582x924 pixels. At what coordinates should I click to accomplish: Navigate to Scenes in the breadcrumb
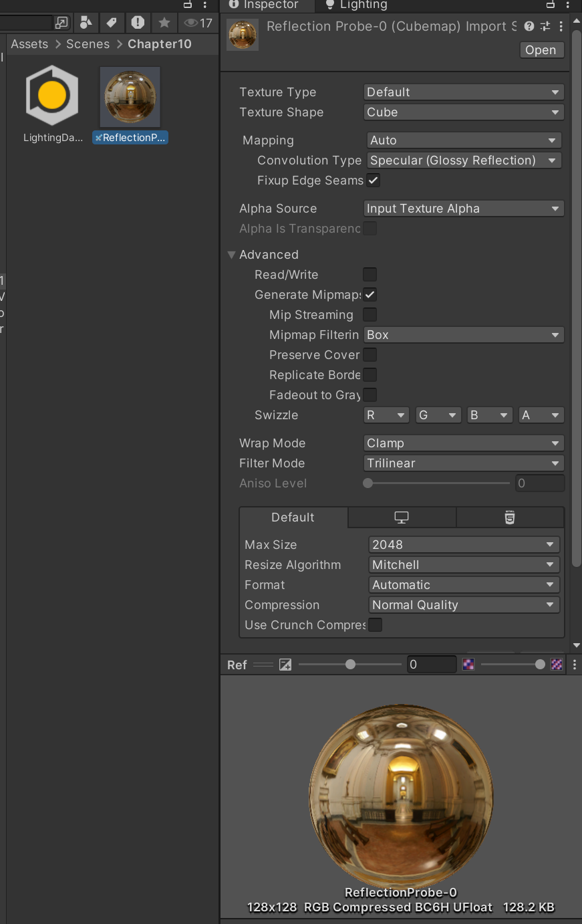(88, 44)
